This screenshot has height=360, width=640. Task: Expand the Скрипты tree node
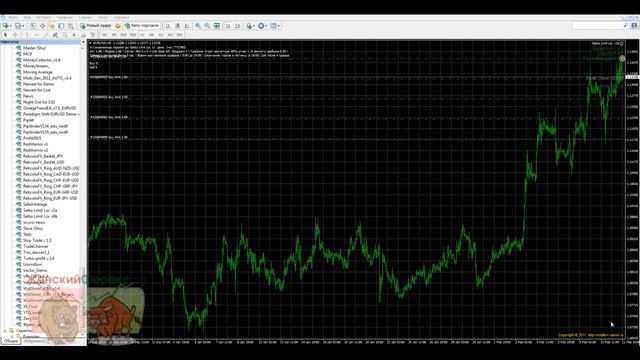[x=5, y=331]
